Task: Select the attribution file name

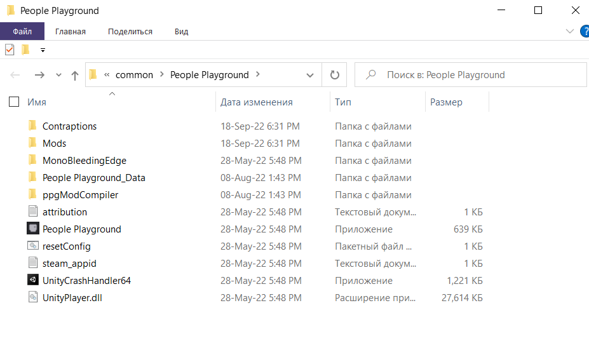Action: point(65,212)
